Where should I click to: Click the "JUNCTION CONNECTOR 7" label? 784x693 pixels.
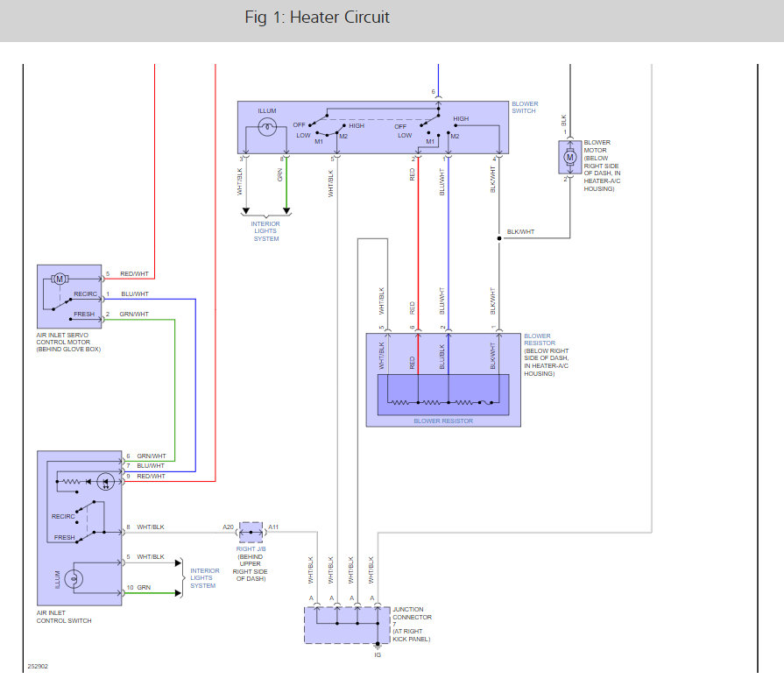[x=412, y=617]
